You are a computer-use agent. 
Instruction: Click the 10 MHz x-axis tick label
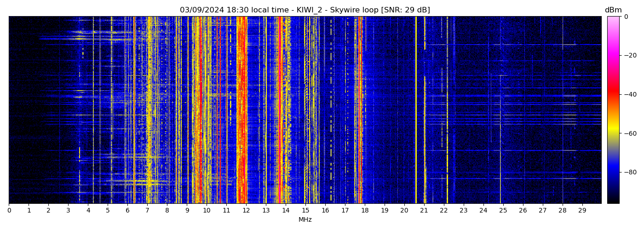tap(207, 210)
